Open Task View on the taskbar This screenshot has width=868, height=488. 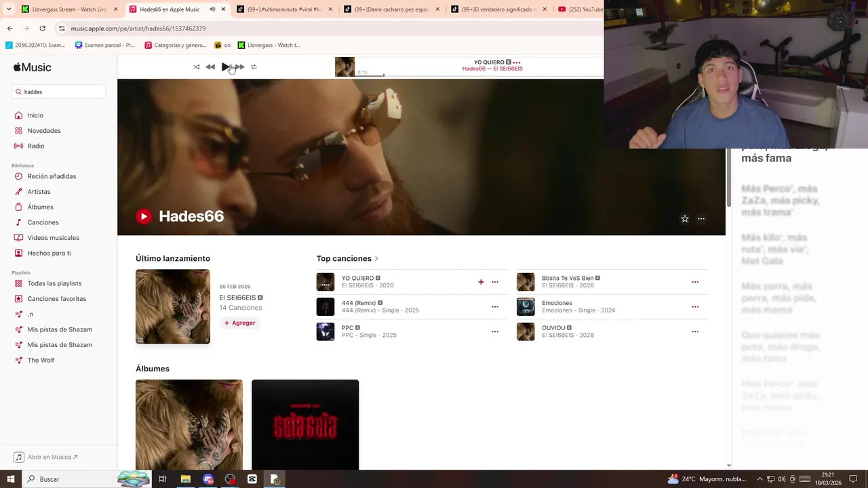pyautogui.click(x=163, y=479)
